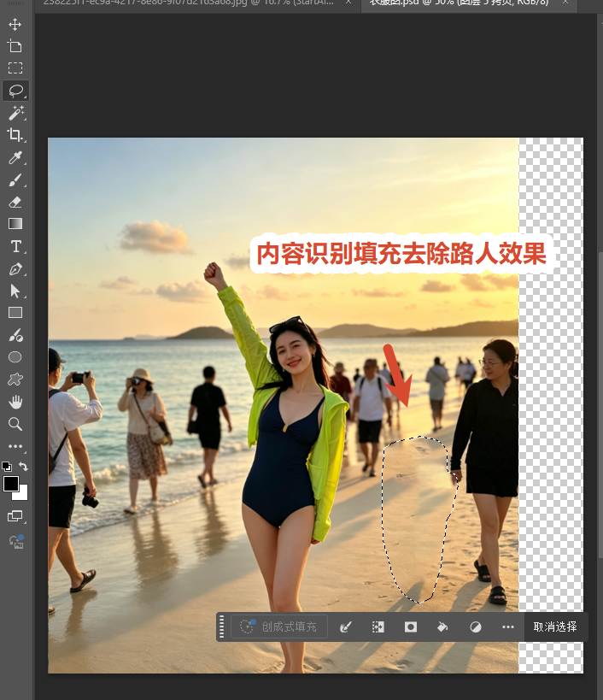Open the Edit Toolbar three-dots menu
The width and height of the screenshot is (603, 700).
pos(15,446)
